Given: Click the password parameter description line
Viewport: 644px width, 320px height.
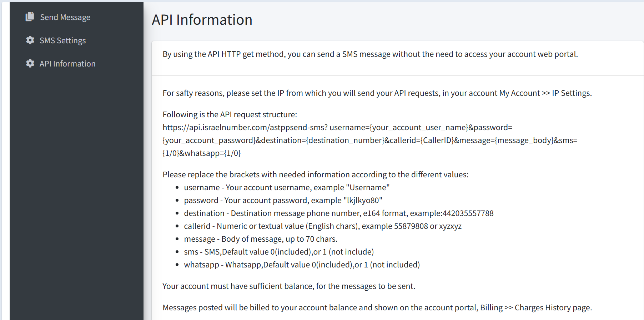Looking at the screenshot, I should tap(283, 200).
